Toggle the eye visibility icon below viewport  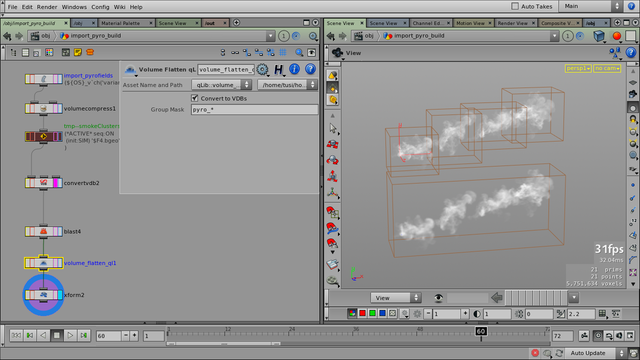pos(438,298)
